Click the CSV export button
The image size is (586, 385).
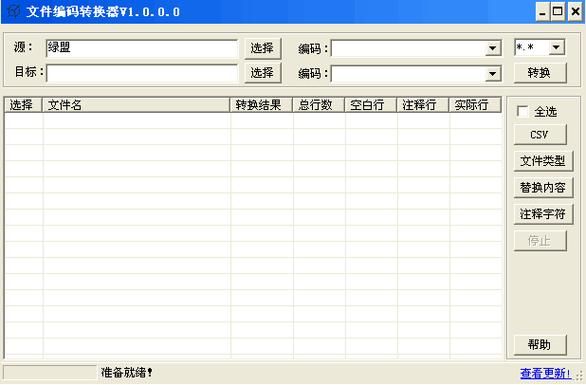[540, 135]
